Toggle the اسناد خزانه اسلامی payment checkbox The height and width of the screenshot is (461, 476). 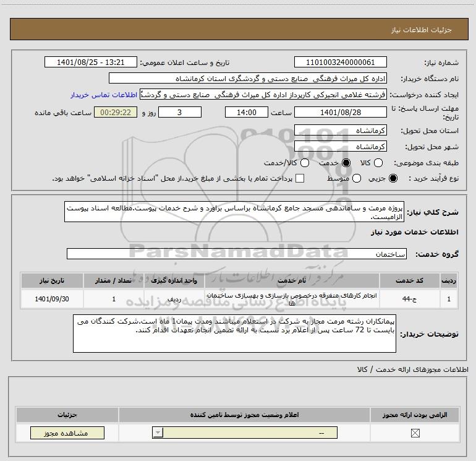coord(300,178)
